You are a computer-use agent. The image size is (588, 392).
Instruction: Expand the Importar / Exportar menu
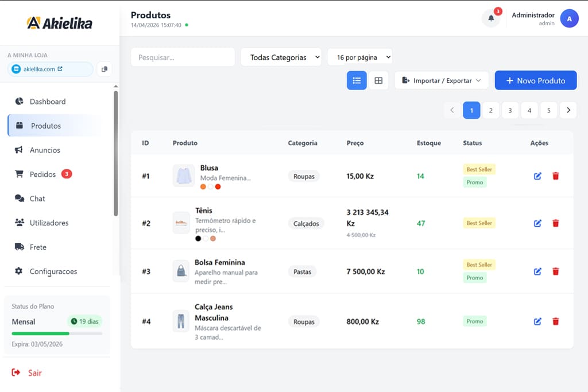pyautogui.click(x=441, y=80)
